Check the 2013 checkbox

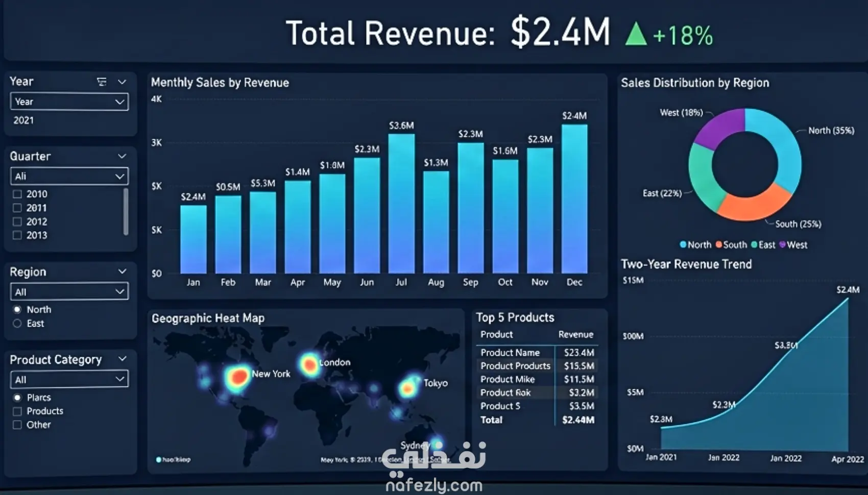coord(17,235)
